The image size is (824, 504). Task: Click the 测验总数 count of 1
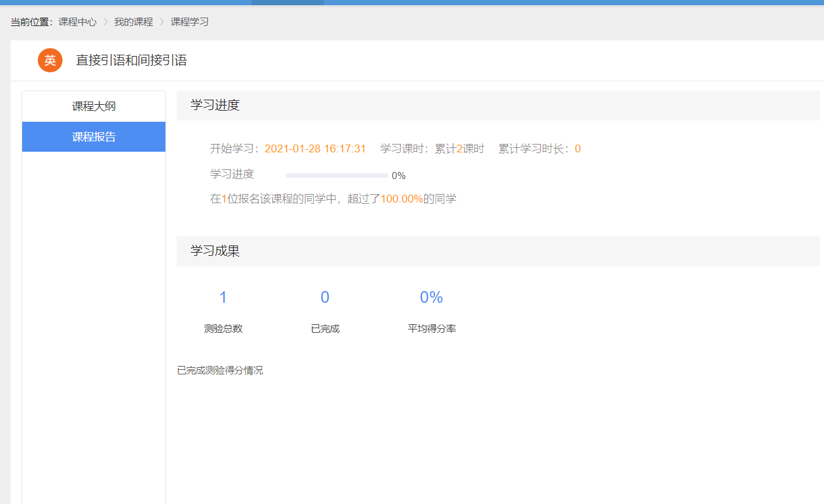click(223, 298)
